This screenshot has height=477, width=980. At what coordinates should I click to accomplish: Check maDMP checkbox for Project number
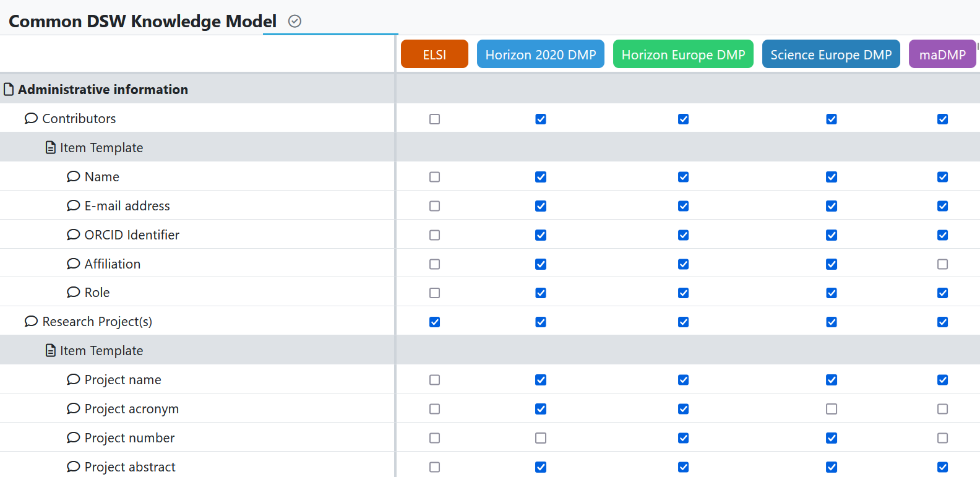coord(942,438)
